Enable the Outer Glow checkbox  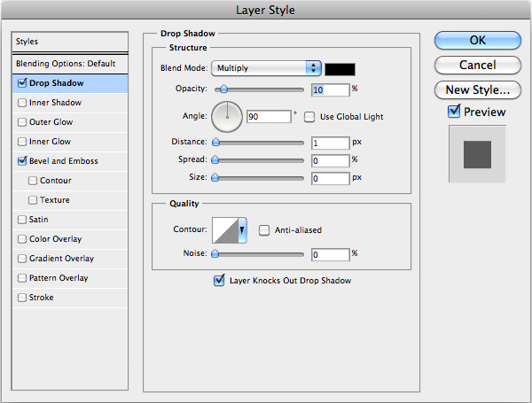[x=22, y=122]
